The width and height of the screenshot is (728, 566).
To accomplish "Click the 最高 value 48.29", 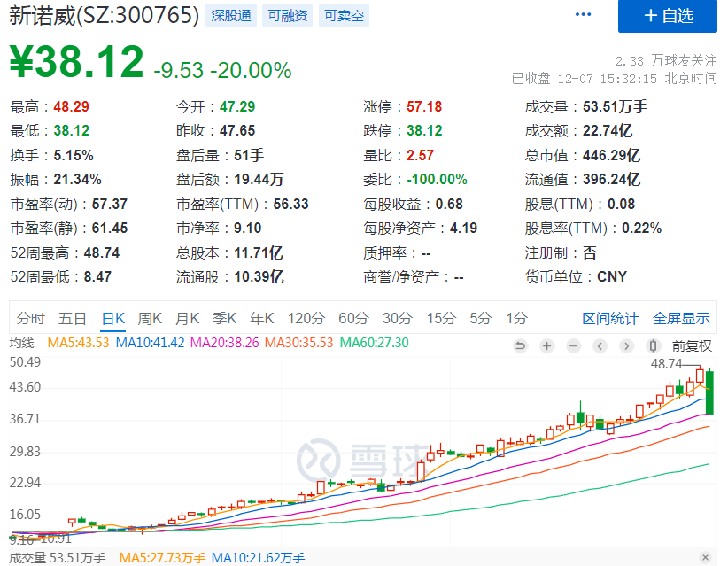I will pos(71,107).
